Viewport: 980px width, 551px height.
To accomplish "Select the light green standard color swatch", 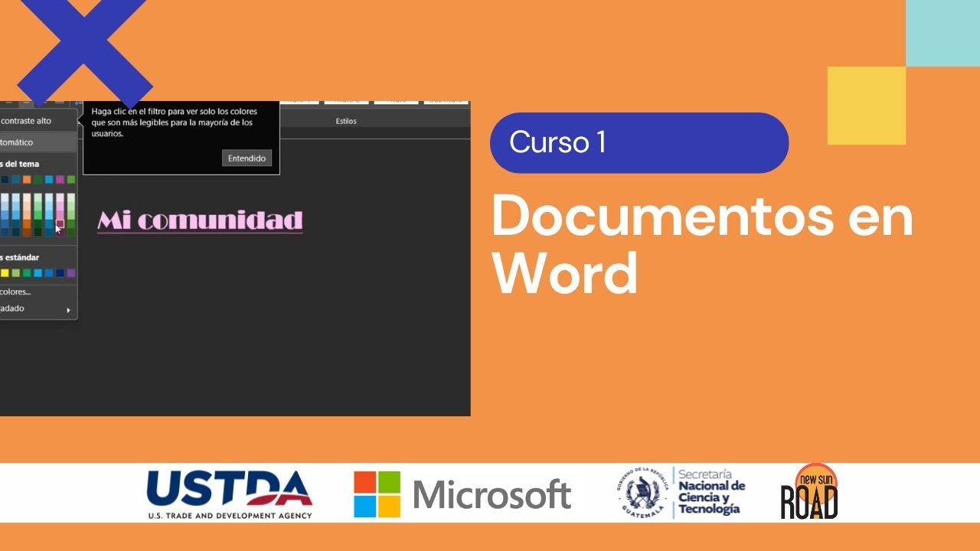I will click(15, 273).
